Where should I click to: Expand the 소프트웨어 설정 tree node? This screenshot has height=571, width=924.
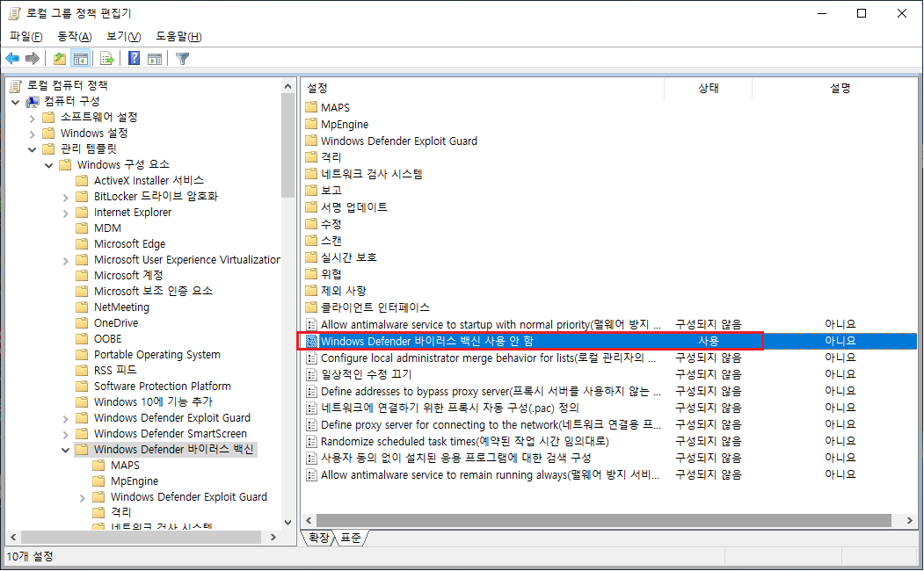[32, 118]
